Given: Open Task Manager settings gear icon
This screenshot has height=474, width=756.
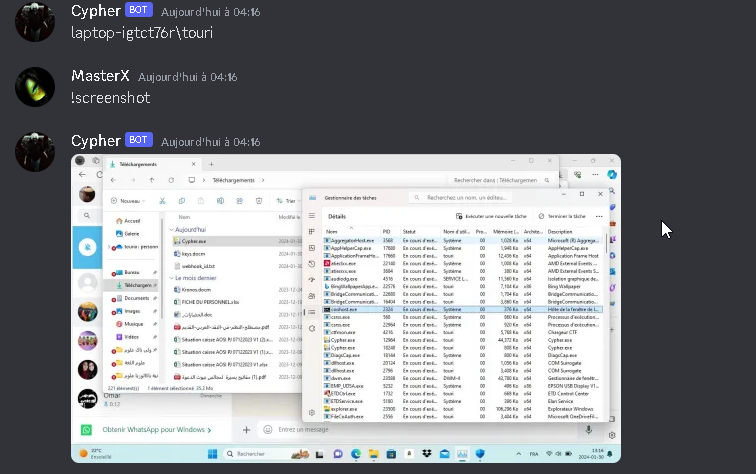Looking at the screenshot, I should pos(312,413).
